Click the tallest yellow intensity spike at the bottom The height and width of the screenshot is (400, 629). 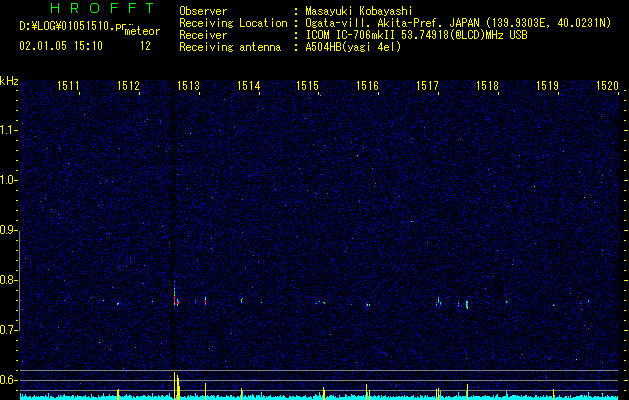click(x=174, y=386)
